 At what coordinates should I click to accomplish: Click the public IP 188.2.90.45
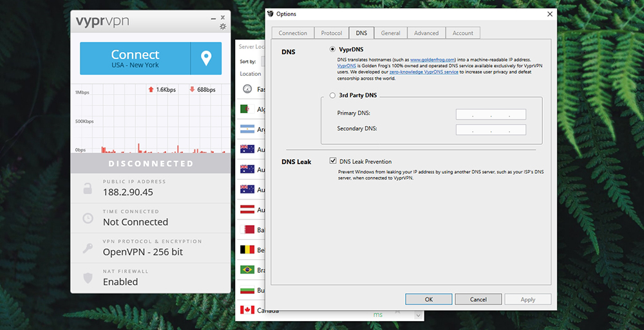tap(128, 192)
